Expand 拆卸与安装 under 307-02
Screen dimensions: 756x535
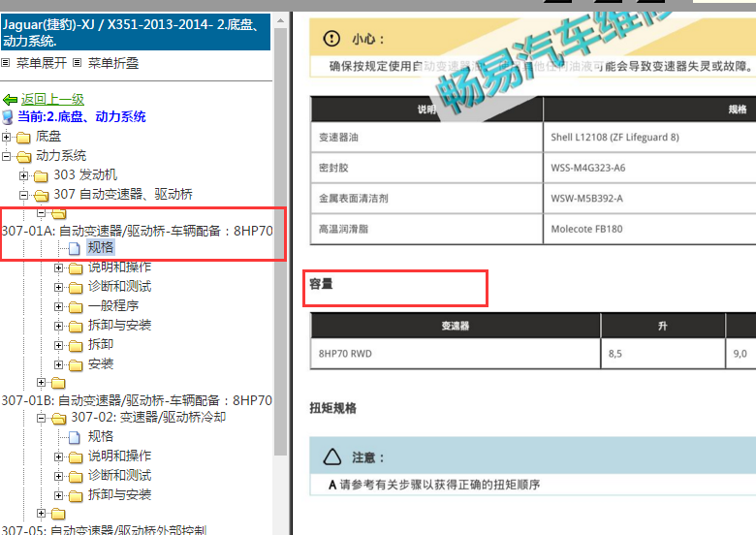coord(58,495)
